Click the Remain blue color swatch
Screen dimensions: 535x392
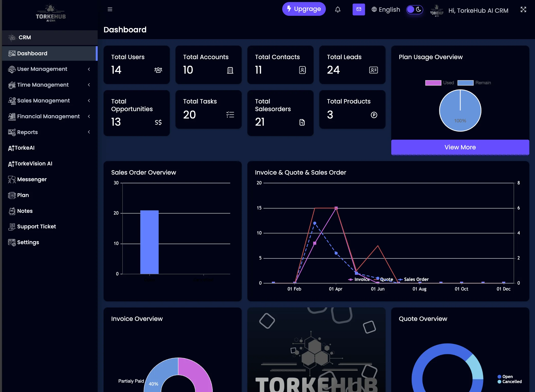465,83
